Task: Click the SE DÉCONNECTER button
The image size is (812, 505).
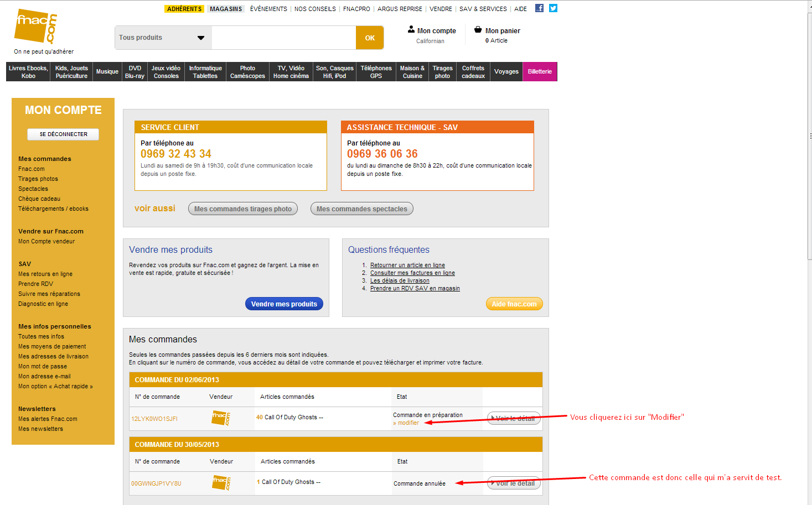Action: pos(63,134)
